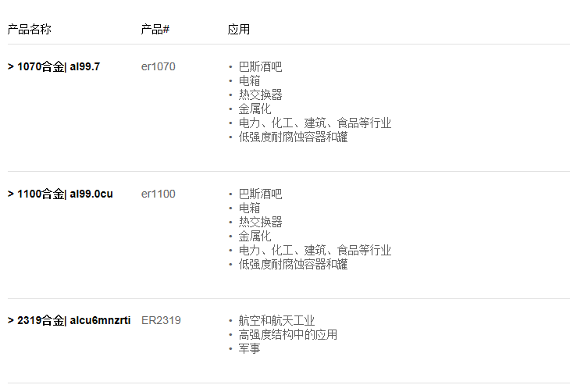Click the 应用 column header
The width and height of the screenshot is (570, 392).
tap(239, 30)
